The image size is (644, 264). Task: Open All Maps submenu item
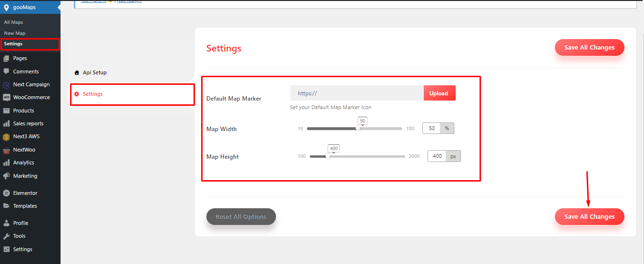coord(13,22)
